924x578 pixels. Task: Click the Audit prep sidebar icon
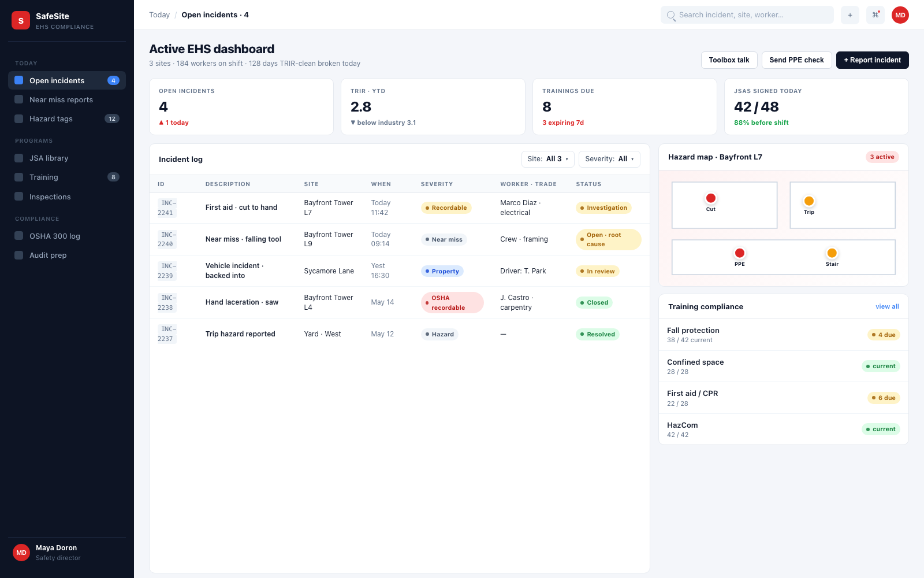pos(19,255)
